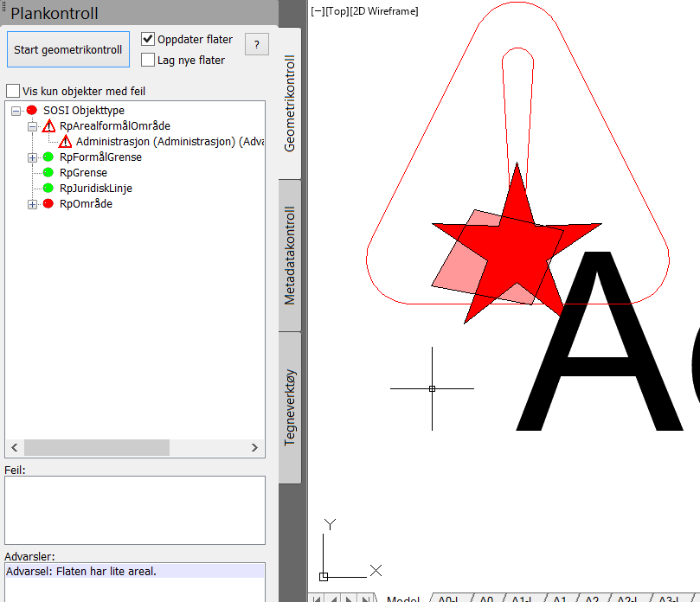Open the A0 layout tab
The height and width of the screenshot is (602, 700).
pos(486,599)
